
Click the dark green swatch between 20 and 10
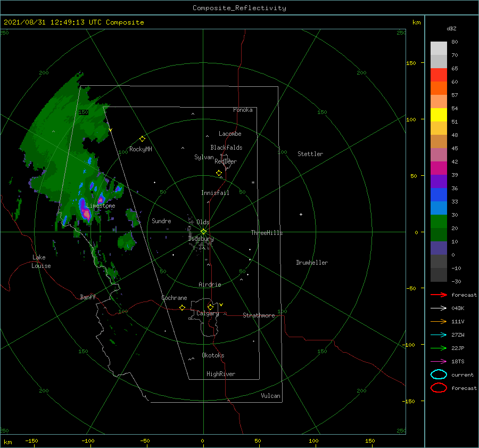pos(439,234)
